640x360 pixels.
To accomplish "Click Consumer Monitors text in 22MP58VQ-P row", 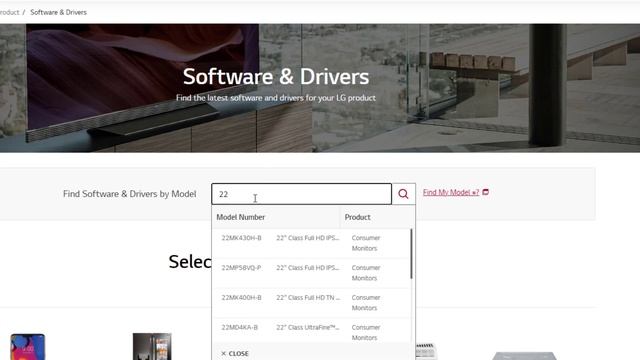I will (366, 273).
